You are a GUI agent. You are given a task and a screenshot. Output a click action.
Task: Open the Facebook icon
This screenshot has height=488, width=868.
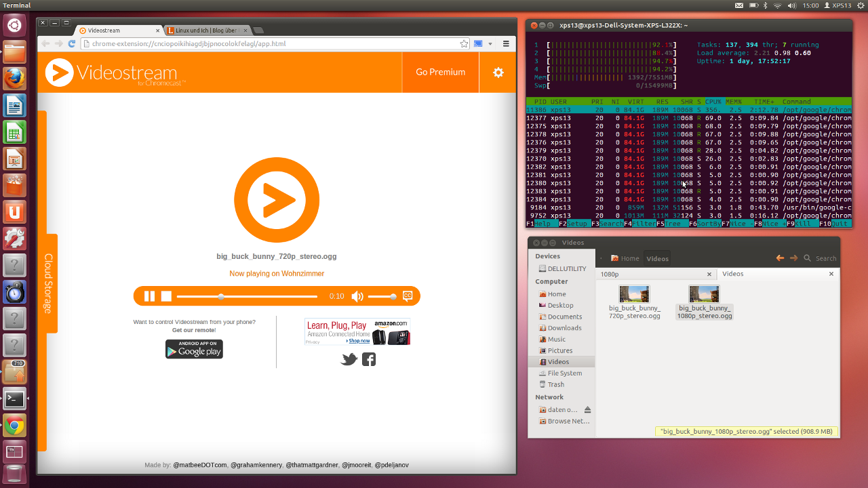[x=369, y=359]
